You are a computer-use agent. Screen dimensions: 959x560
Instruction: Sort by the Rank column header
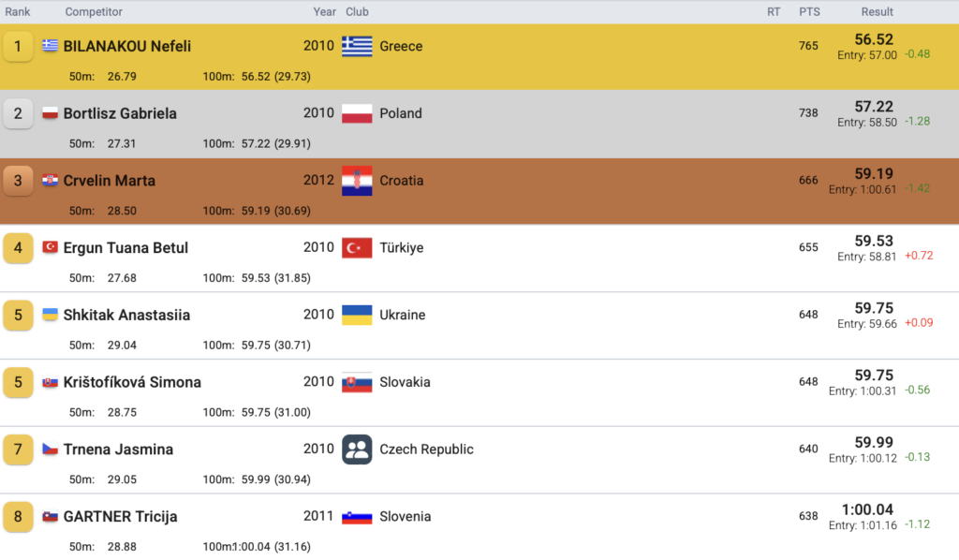(x=18, y=12)
